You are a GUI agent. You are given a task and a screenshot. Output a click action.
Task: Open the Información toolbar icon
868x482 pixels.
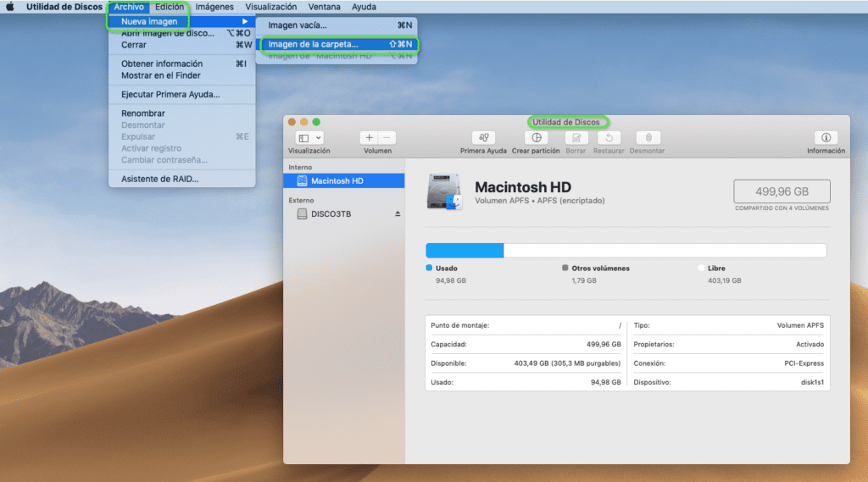point(826,138)
